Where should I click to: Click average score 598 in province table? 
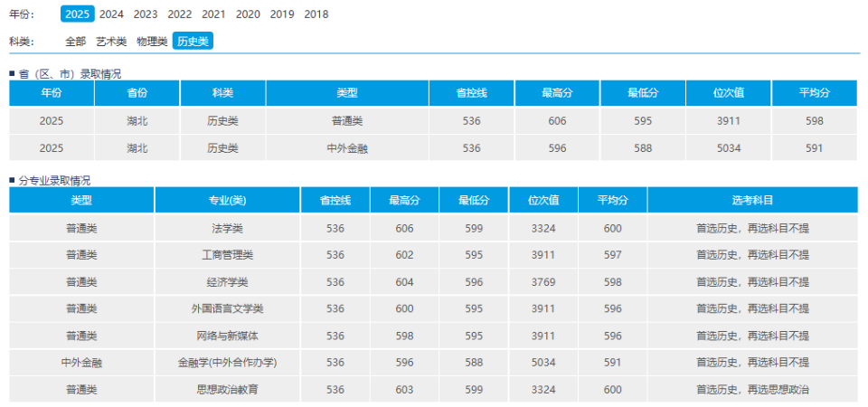coord(815,120)
